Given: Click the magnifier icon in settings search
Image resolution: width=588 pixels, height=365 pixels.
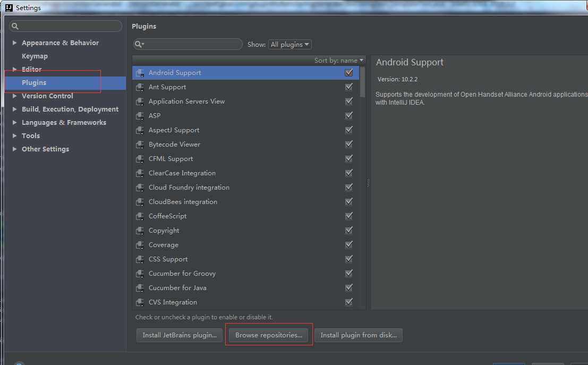Looking at the screenshot, I should point(15,26).
